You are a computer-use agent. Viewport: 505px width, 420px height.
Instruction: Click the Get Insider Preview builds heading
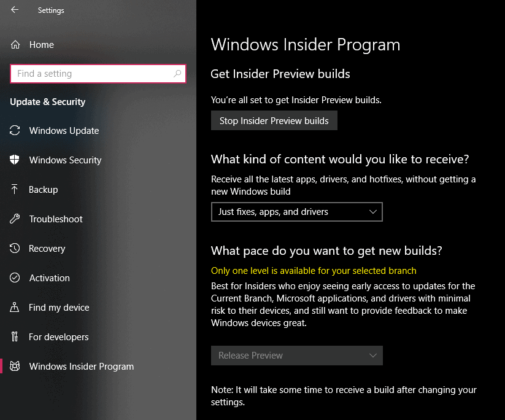(x=280, y=74)
